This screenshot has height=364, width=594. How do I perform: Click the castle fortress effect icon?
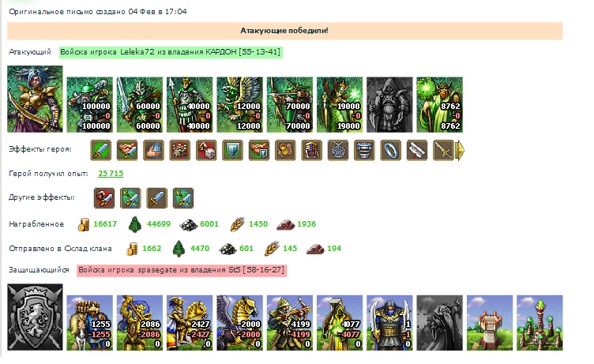pyautogui.click(x=180, y=150)
